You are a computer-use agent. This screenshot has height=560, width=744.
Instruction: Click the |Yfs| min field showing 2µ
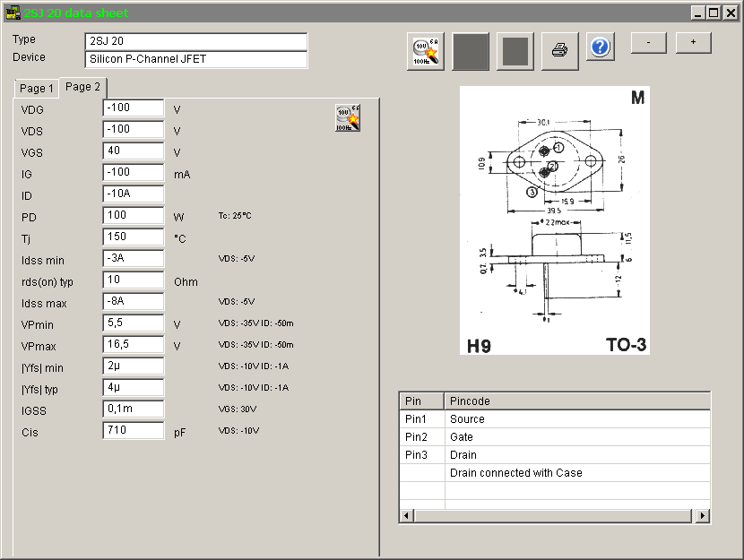134,366
